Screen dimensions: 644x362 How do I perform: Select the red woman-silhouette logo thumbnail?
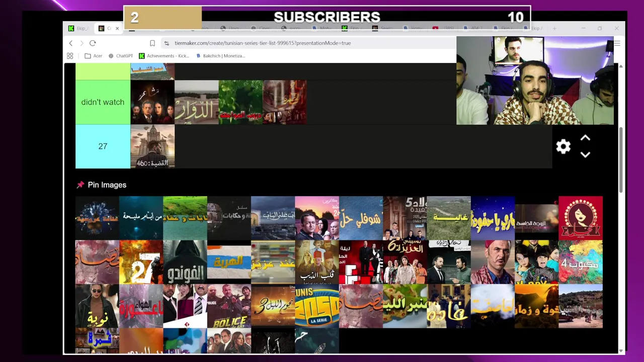coord(581,218)
